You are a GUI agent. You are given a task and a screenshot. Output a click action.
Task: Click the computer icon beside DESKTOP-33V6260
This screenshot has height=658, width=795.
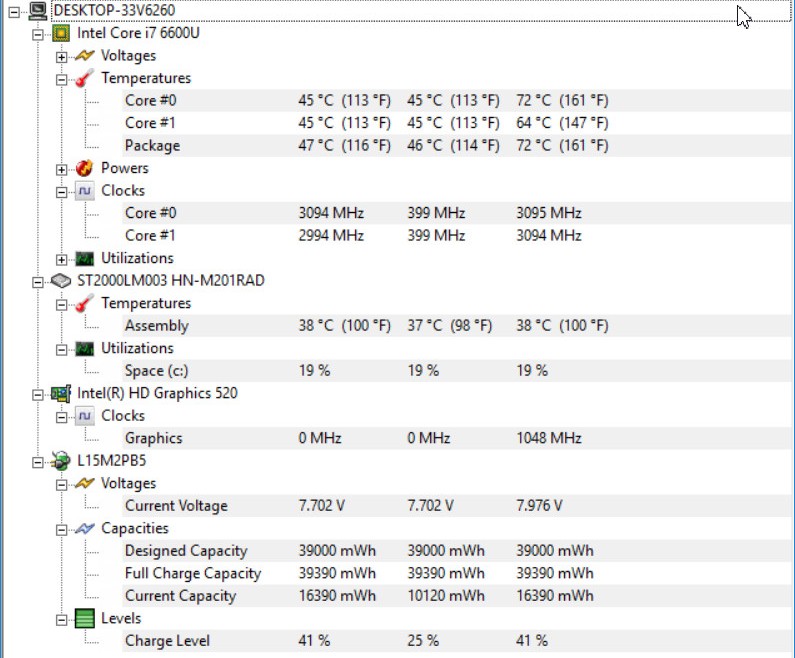coord(38,11)
